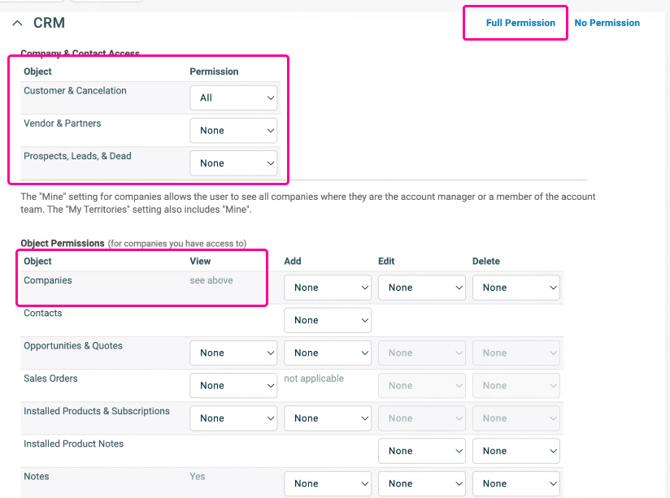670x498 pixels.
Task: Open Installed Products & Subscriptions View dropdown
Action: point(233,419)
